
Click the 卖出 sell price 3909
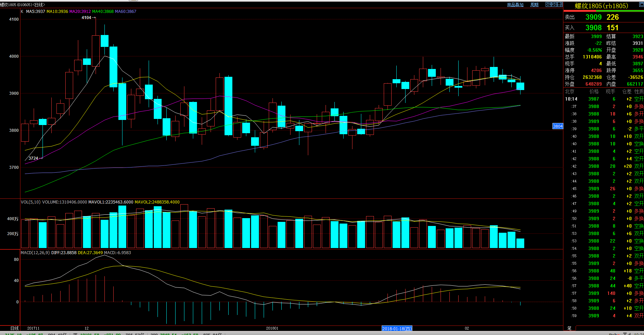click(593, 17)
